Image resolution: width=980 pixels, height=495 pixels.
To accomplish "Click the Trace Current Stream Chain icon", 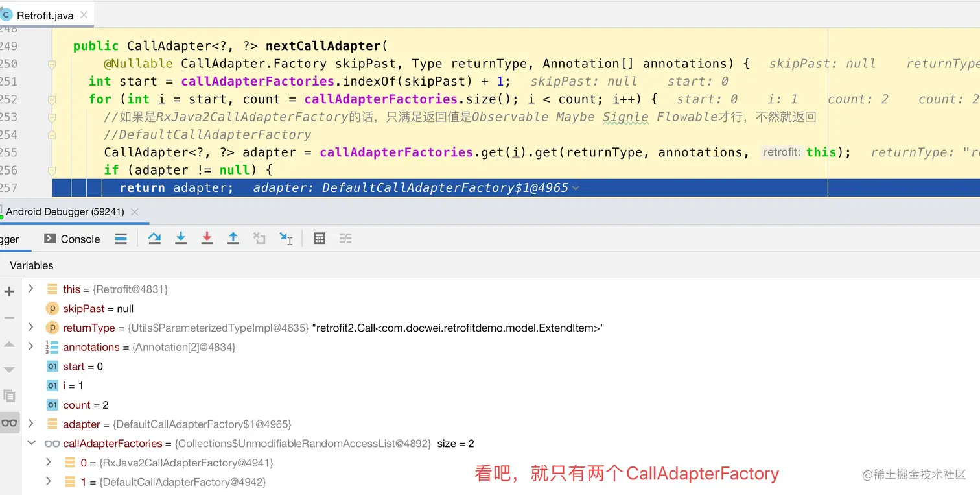I will click(x=345, y=239).
